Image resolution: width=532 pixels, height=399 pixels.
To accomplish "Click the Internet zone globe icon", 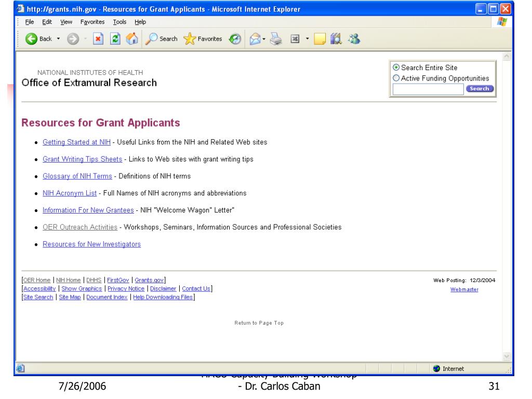I will click(x=436, y=368).
